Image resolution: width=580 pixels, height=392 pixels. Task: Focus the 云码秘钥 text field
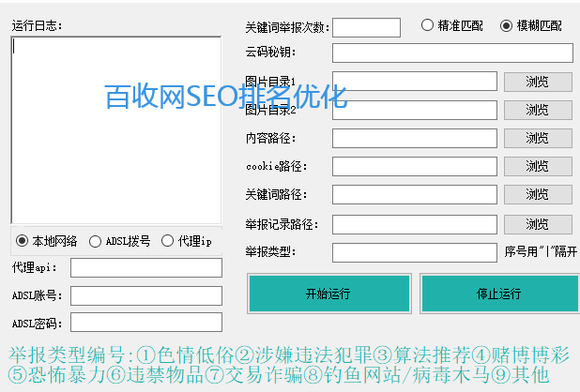(452, 53)
